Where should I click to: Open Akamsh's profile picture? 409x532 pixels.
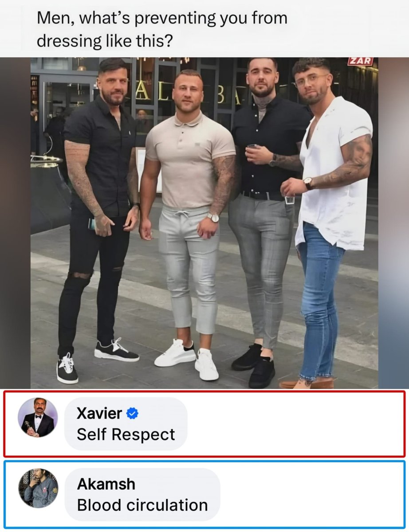click(38, 488)
